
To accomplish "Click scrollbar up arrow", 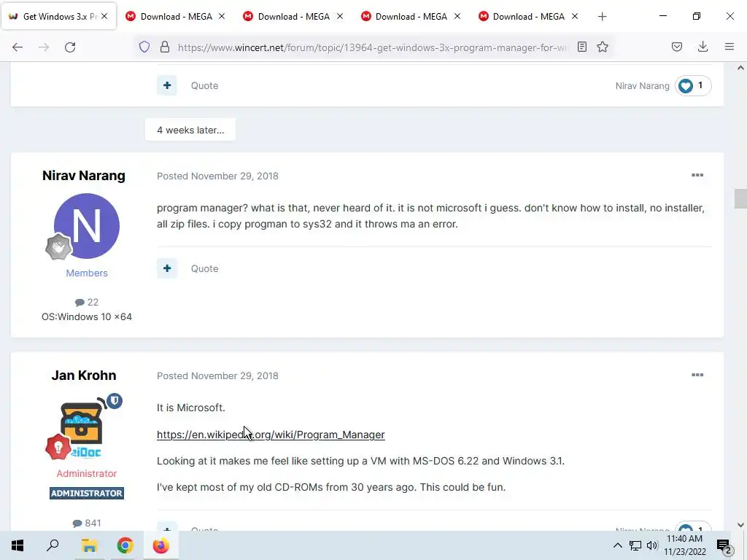I will click(740, 68).
